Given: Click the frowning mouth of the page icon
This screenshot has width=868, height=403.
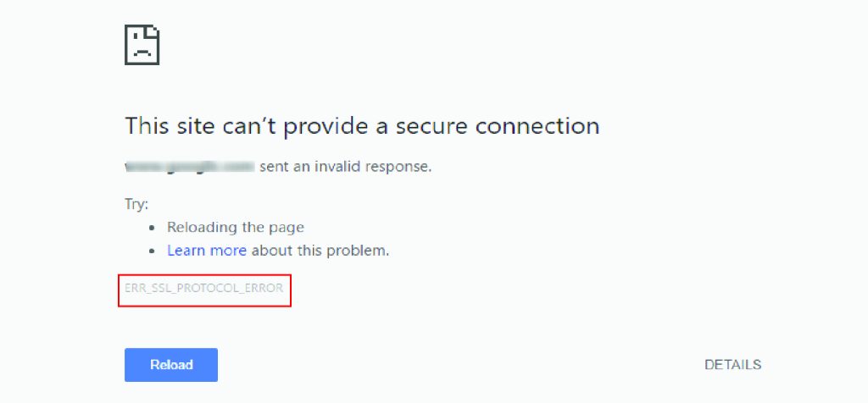Looking at the screenshot, I should tap(142, 53).
